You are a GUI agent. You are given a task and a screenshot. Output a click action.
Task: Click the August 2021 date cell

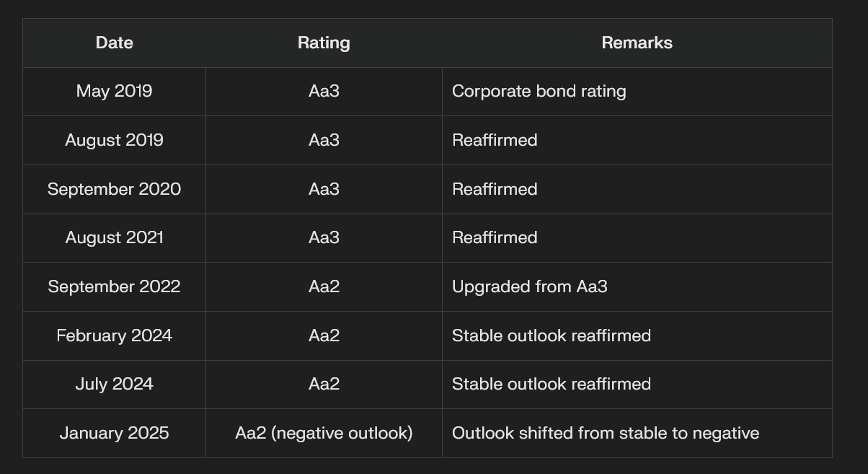114,237
